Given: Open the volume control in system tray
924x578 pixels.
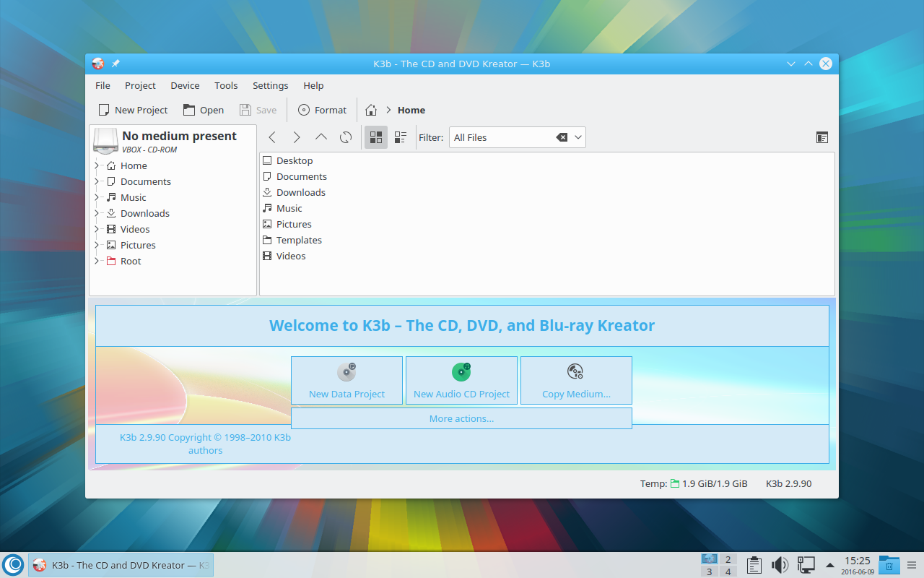Looking at the screenshot, I should (x=780, y=564).
